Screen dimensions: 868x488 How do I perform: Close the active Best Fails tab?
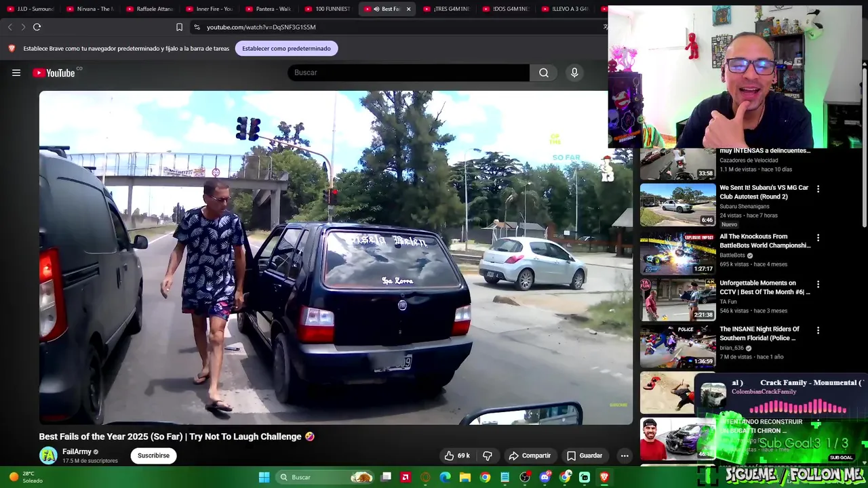408,9
